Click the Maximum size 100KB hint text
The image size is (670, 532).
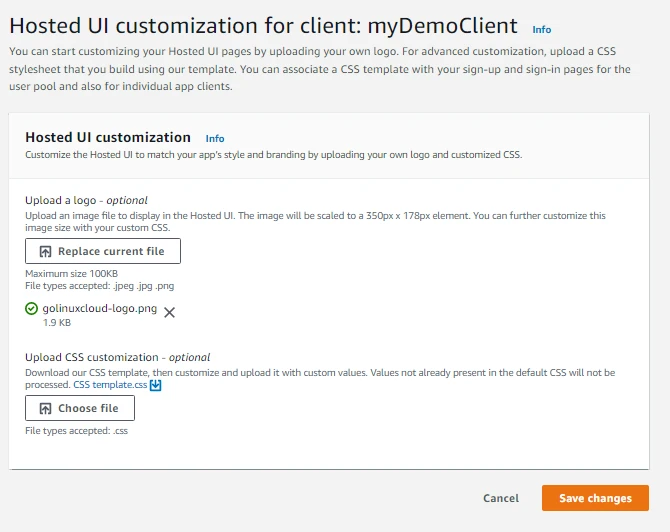pos(71,274)
